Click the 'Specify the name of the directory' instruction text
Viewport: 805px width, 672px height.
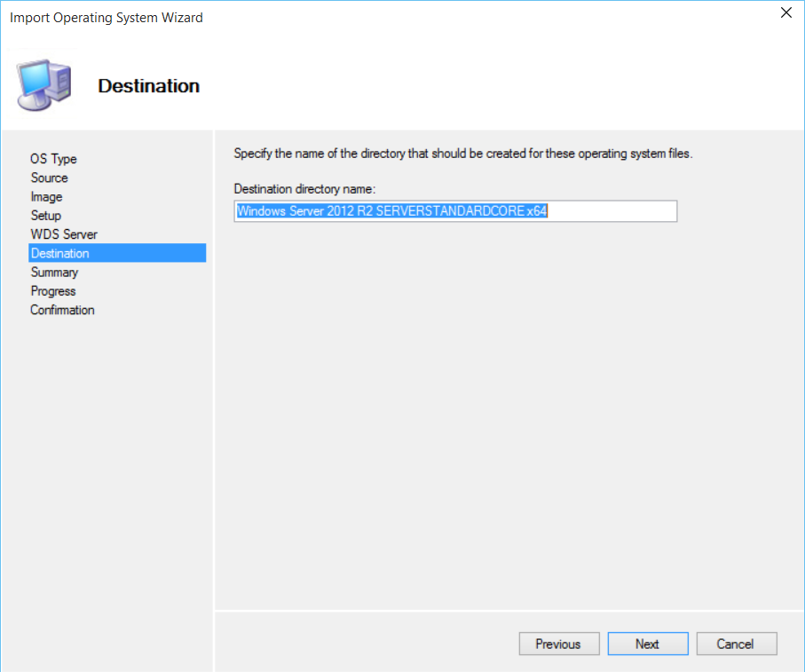[x=462, y=154]
